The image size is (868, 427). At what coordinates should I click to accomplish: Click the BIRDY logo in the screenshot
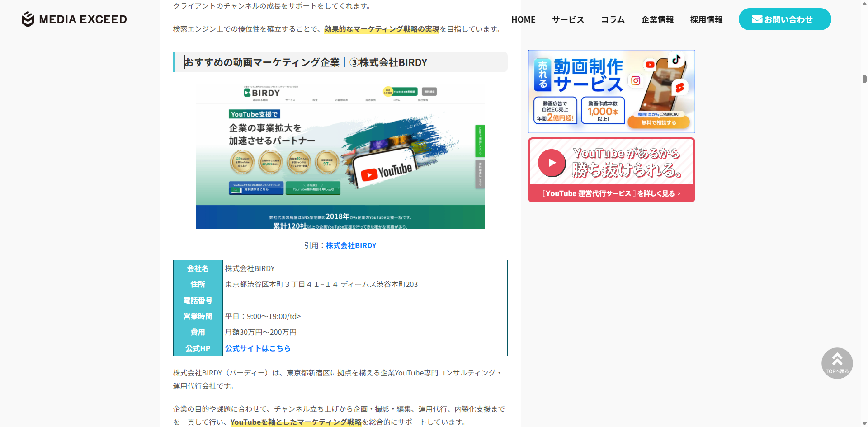(x=262, y=93)
